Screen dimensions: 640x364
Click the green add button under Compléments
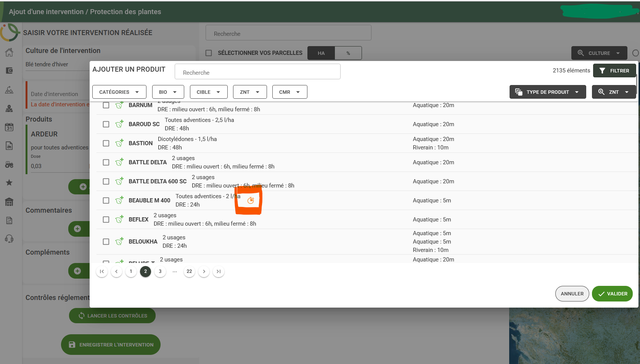[x=79, y=271]
